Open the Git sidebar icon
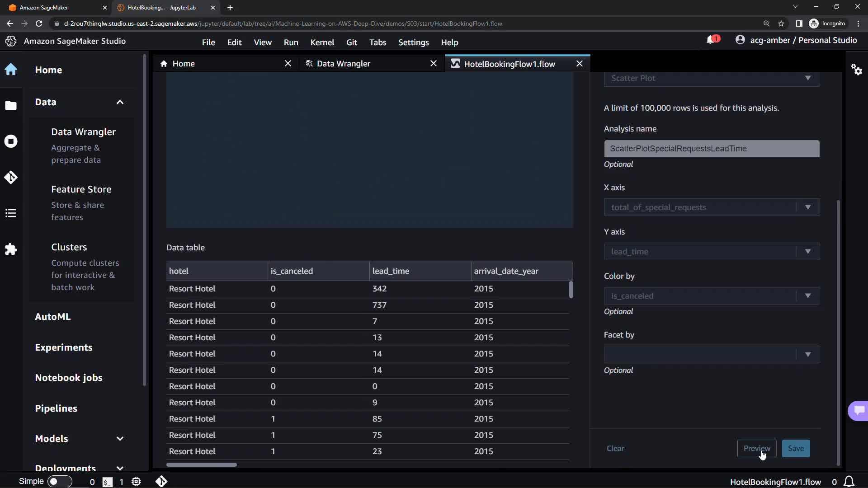The width and height of the screenshot is (868, 488). 11,177
